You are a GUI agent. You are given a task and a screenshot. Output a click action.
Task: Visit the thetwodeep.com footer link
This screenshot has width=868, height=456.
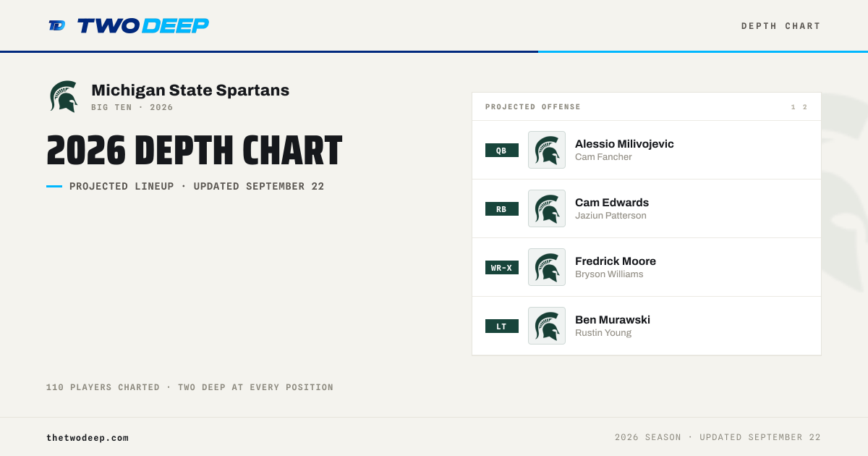(88, 438)
